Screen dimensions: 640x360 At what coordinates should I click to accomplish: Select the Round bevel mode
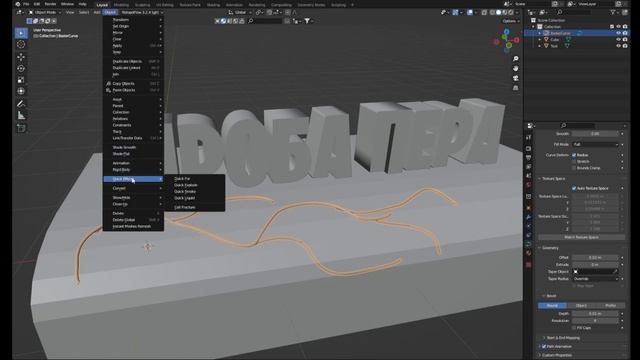(x=552, y=306)
